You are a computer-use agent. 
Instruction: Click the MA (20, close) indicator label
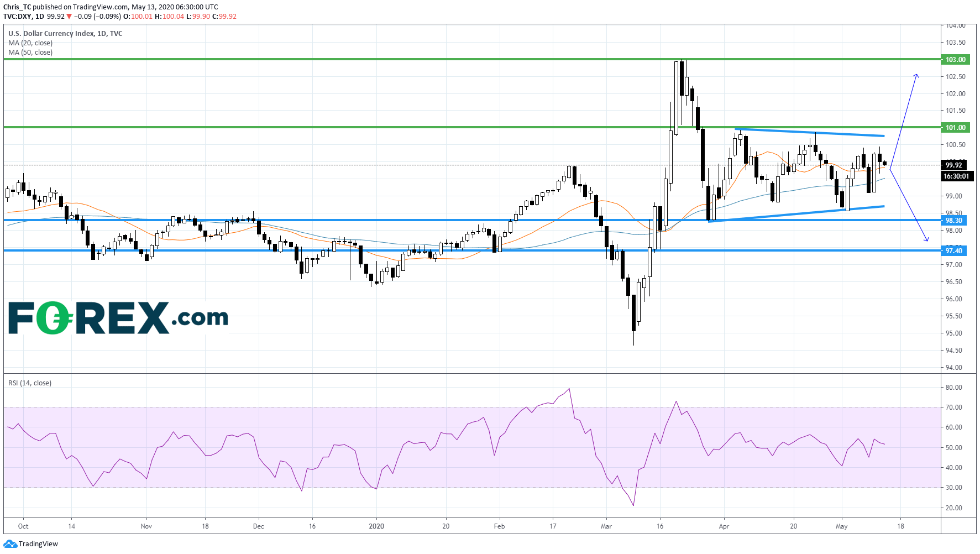coord(30,43)
